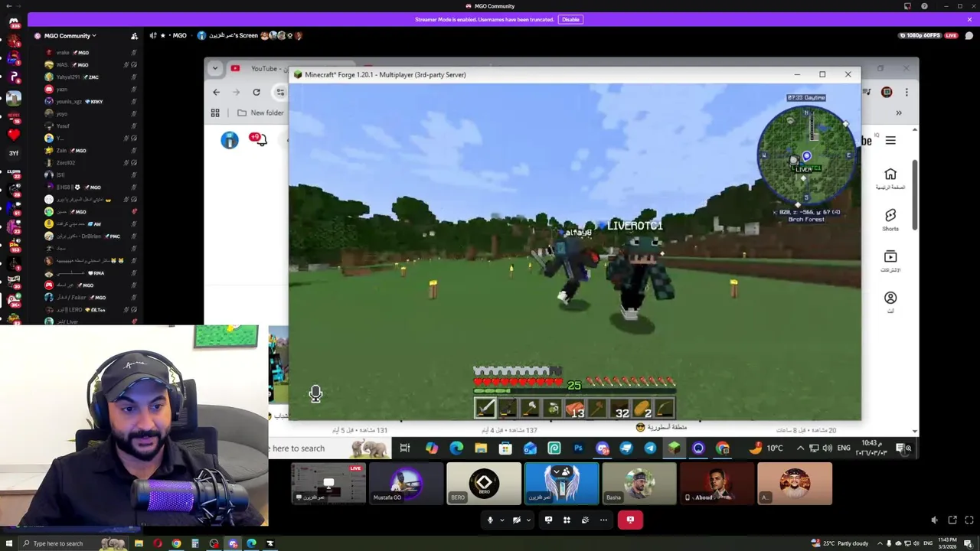The width and height of the screenshot is (980, 551).
Task: Disconnect from the call with red button
Action: tap(630, 520)
